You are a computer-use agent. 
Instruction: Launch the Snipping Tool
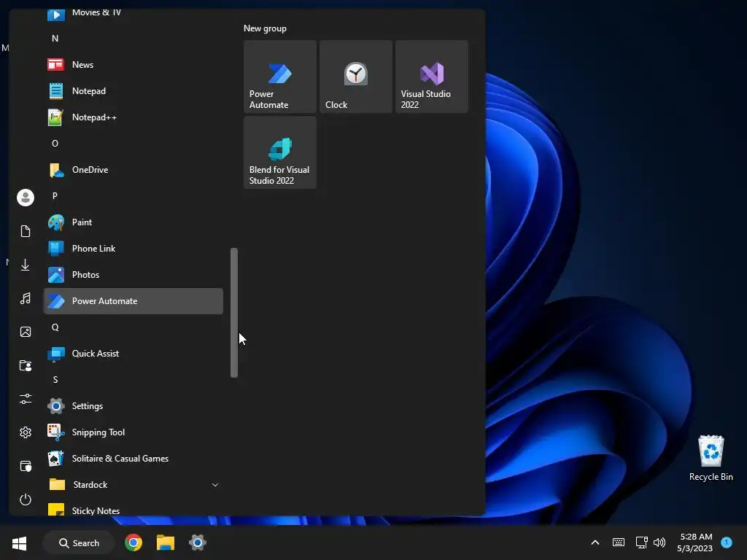(x=133, y=432)
